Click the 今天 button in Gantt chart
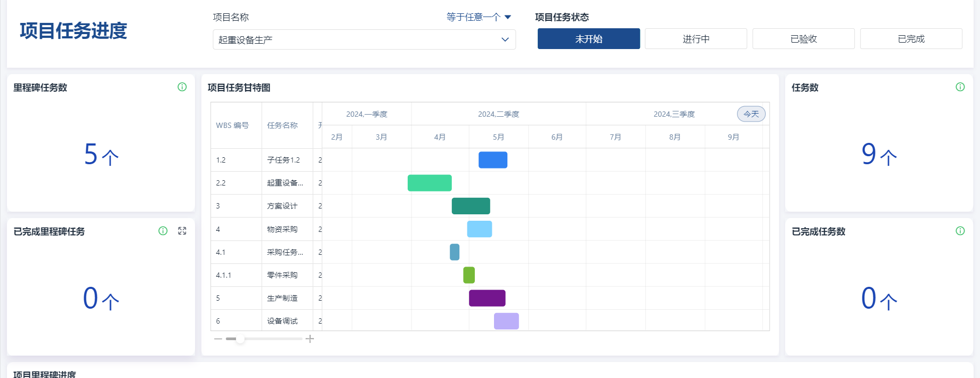Screen dimensions: 980x378 pos(751,114)
